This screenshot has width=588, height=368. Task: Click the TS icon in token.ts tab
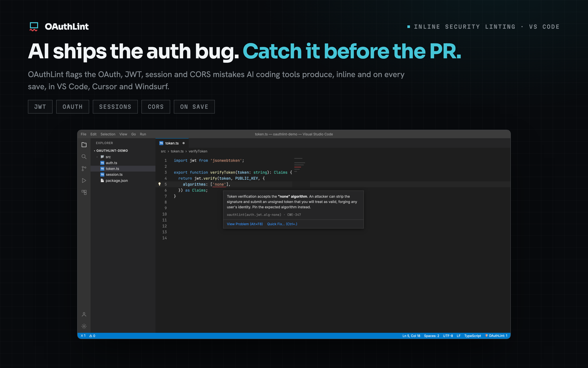pyautogui.click(x=161, y=143)
